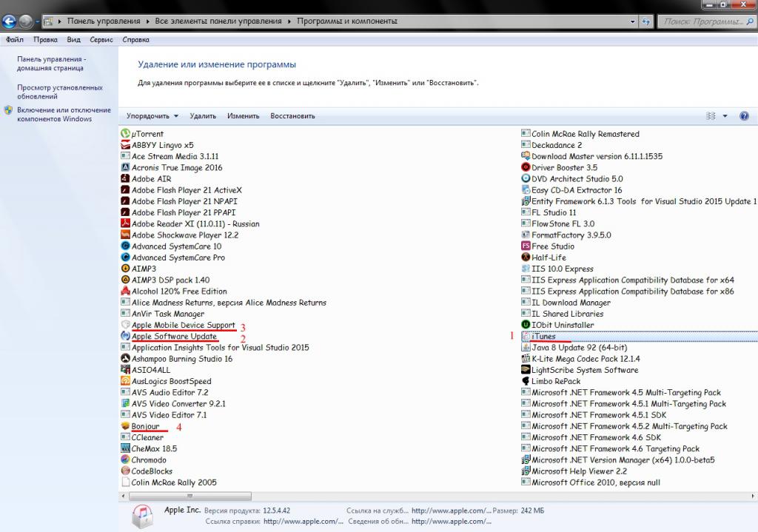
Task: Click the AIMP3 program icon
Action: 125,269
